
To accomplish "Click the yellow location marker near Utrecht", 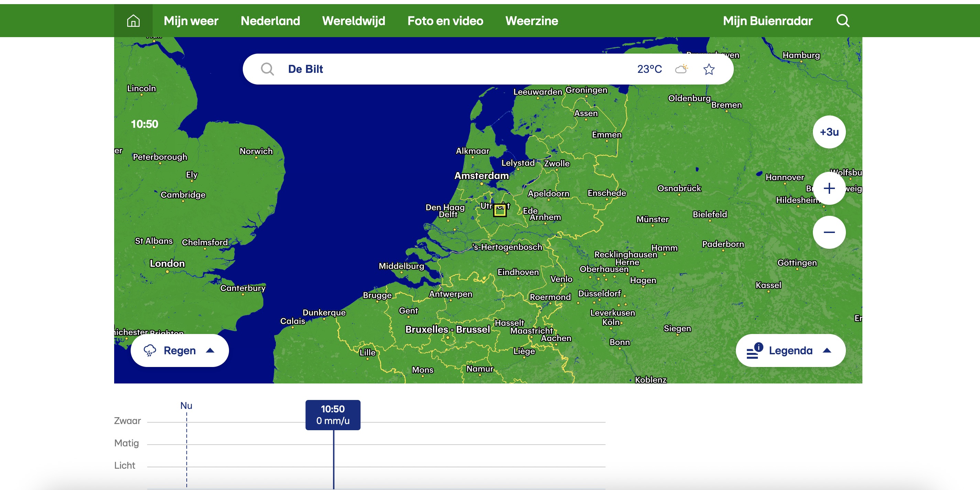I will [500, 210].
